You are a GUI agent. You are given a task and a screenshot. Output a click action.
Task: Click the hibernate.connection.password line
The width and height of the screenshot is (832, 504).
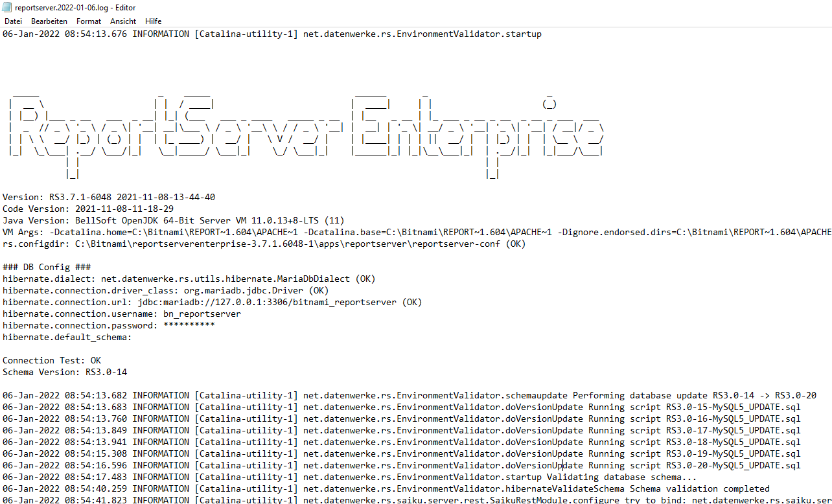(x=109, y=326)
